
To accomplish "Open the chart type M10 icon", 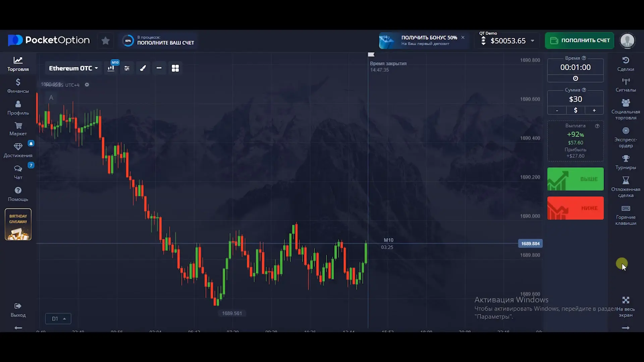I will coord(111,68).
